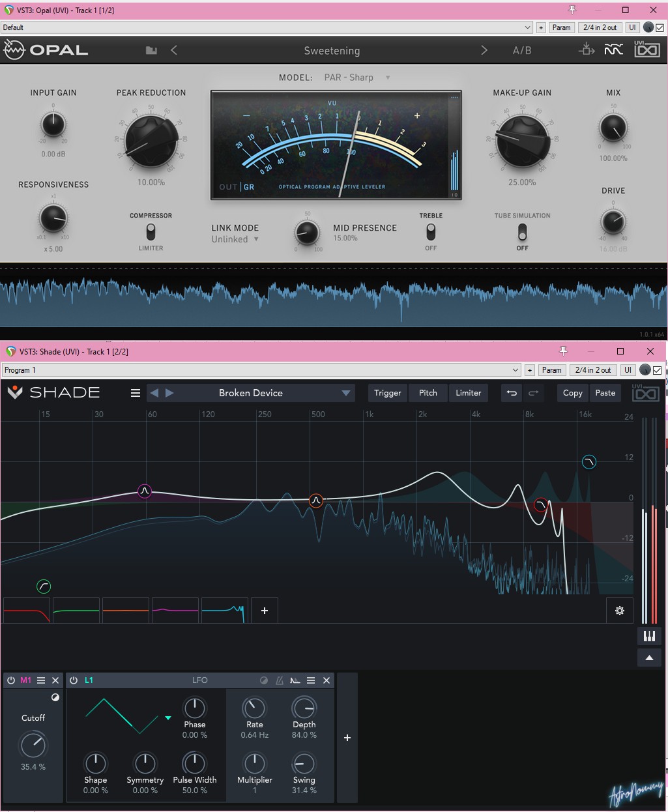The width and height of the screenshot is (668, 812).
Task: Click the Copy button in Shade
Action: (572, 393)
